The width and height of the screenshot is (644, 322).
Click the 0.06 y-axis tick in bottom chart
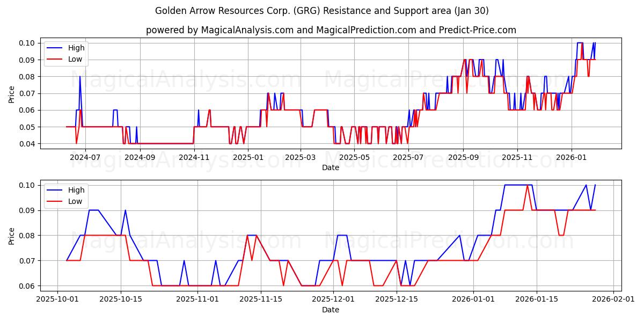click(27, 286)
